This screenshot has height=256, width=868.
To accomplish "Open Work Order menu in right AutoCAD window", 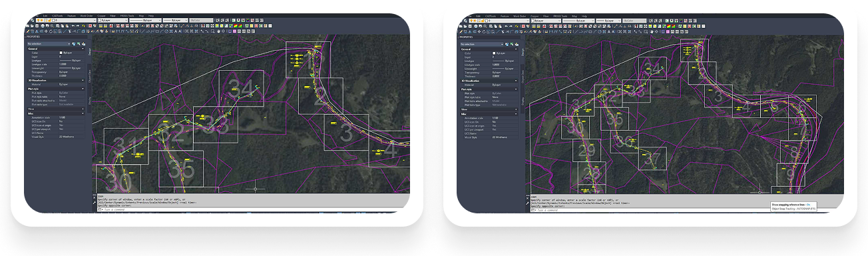I will (519, 16).
